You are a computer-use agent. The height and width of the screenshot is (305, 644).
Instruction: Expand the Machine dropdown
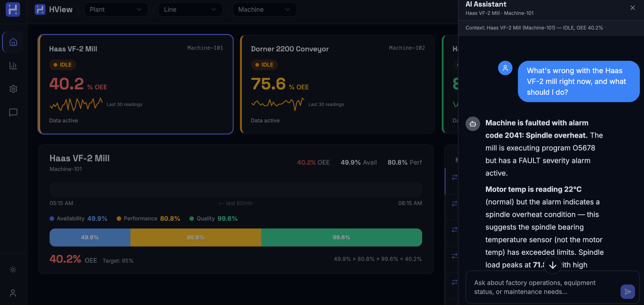264,10
